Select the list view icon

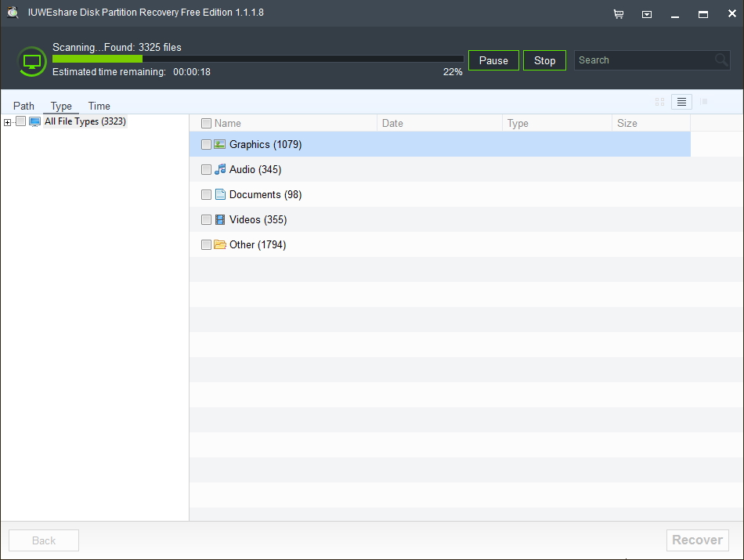(x=681, y=102)
